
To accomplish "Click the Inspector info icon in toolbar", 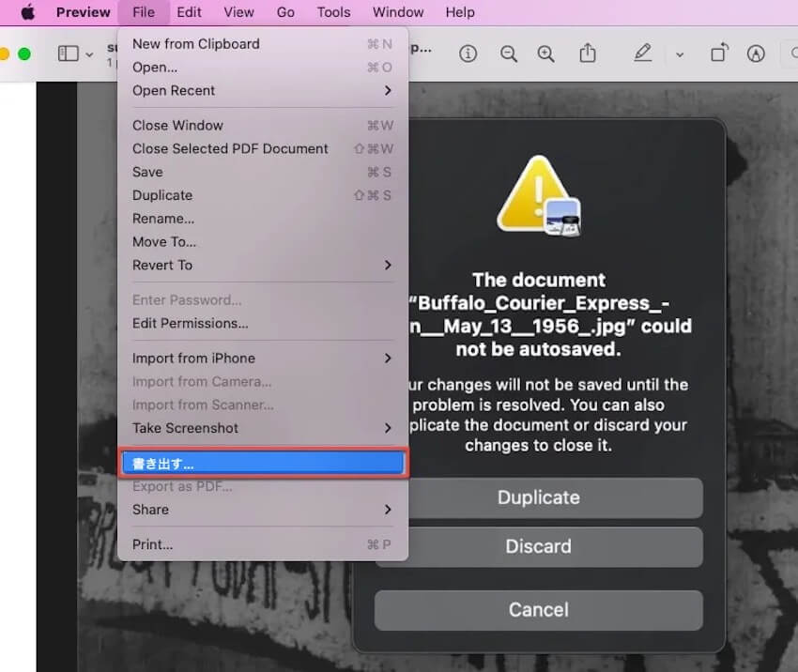I will click(x=468, y=53).
